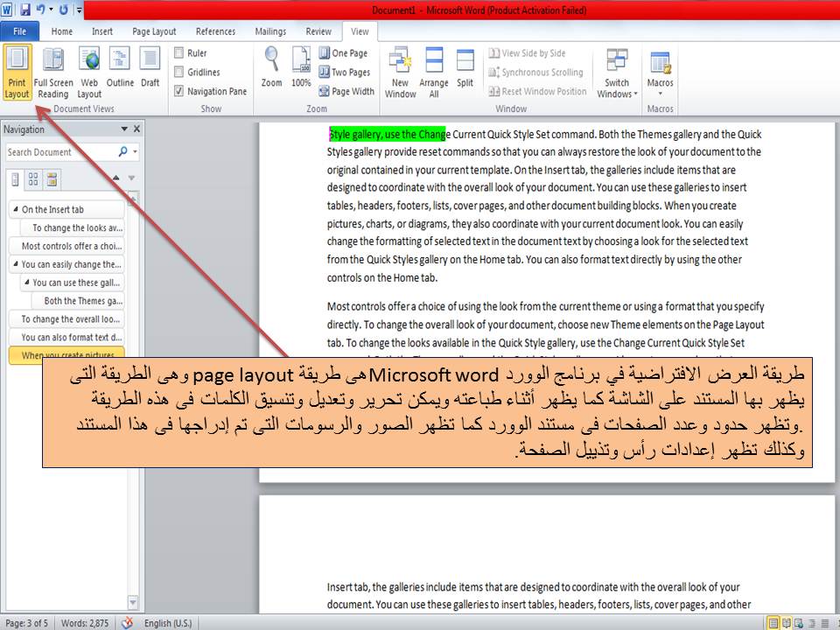Screen dimensions: 840x630
Task: Open Web Layout view from ribbon
Action: (89, 73)
